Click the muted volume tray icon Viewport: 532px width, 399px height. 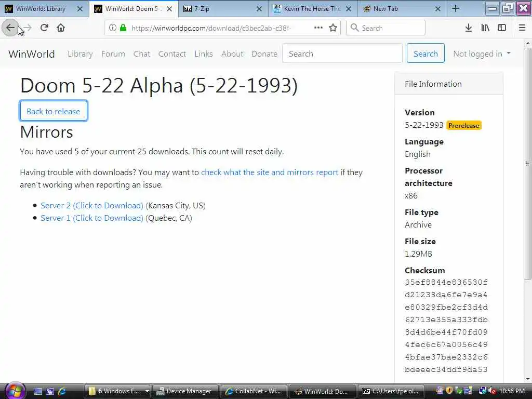tap(493, 391)
